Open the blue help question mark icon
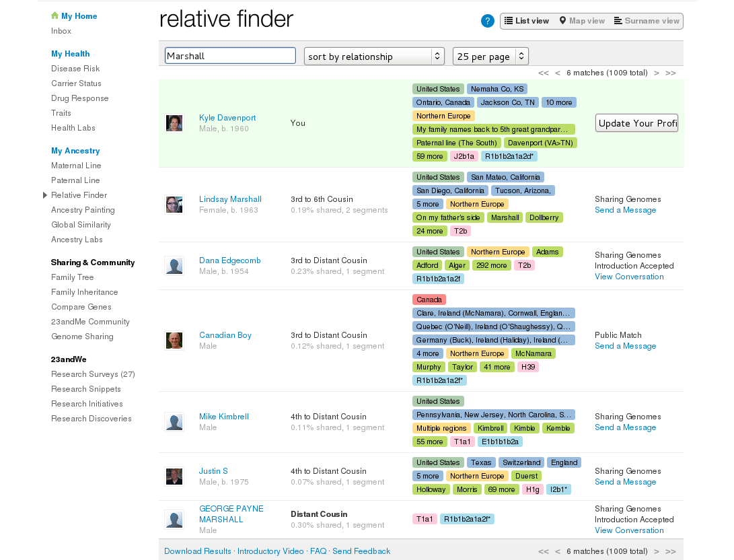 pos(487,21)
